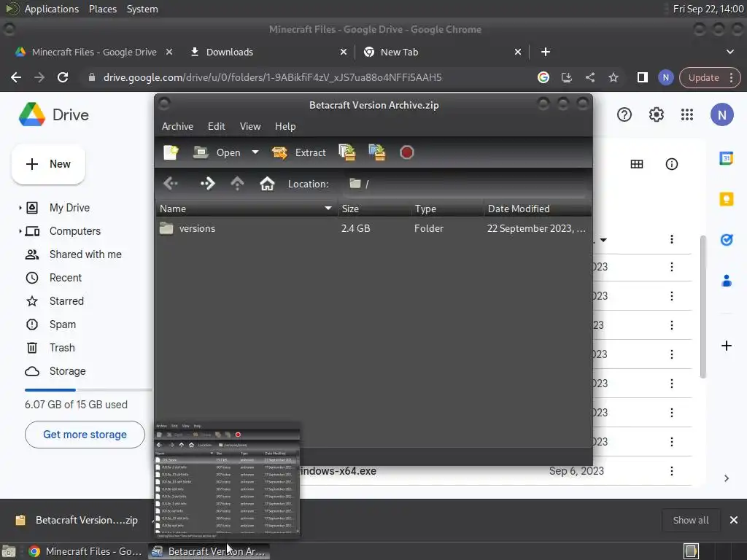Select the versions folder row
The image size is (747, 560).
coord(373,228)
